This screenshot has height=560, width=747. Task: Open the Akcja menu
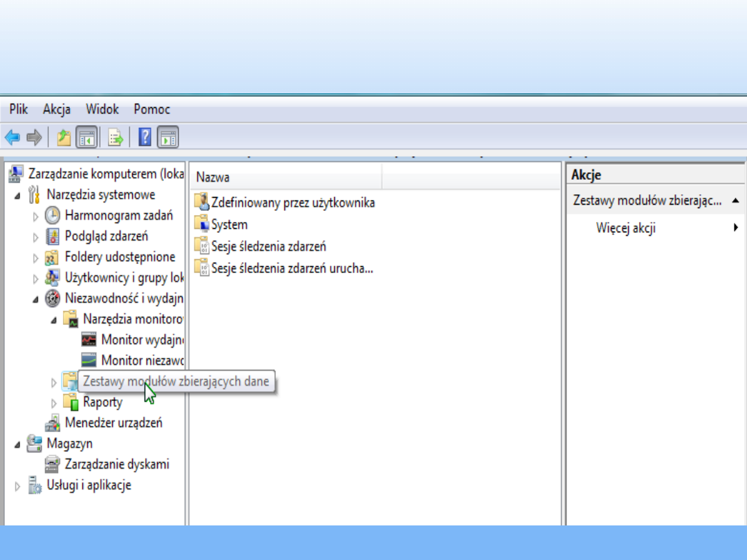click(x=57, y=109)
